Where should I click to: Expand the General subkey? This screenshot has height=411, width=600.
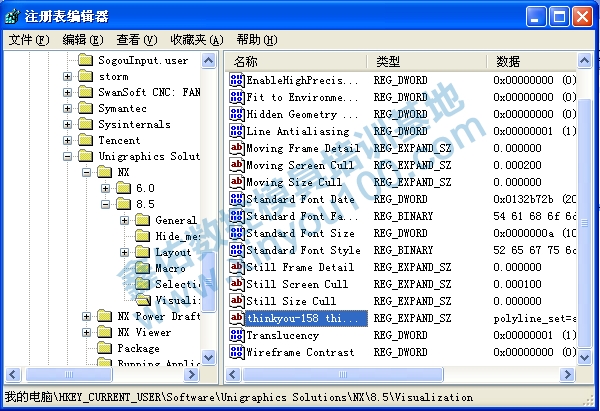tap(124, 220)
